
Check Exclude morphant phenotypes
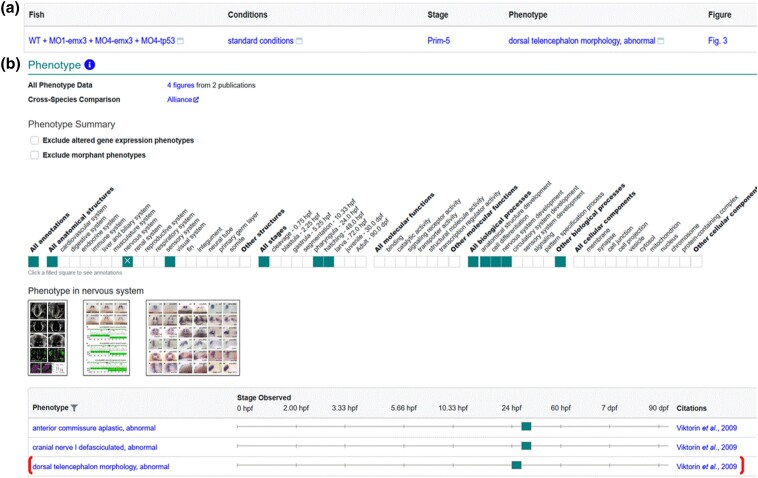34,155
